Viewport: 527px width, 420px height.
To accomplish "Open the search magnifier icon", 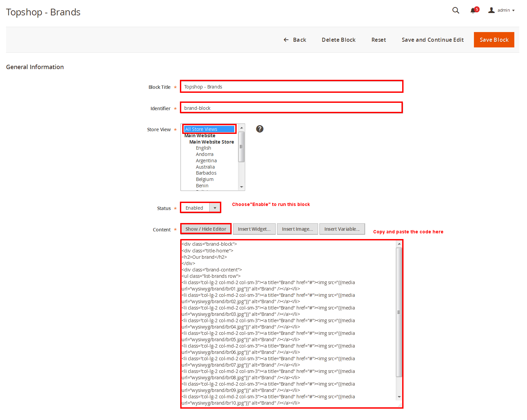I will coord(456,10).
